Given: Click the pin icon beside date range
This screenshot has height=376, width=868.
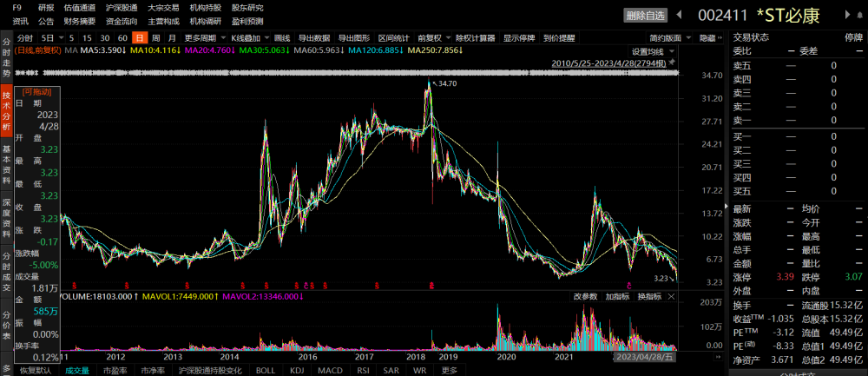Looking at the screenshot, I should (x=672, y=63).
